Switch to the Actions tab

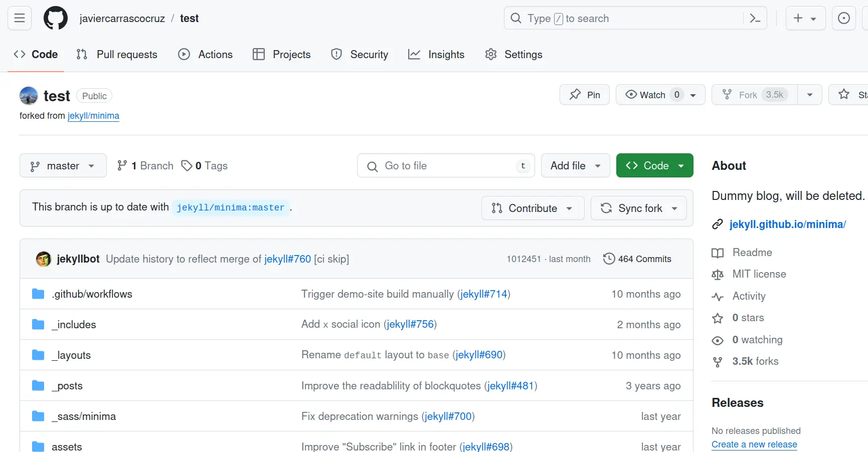206,54
